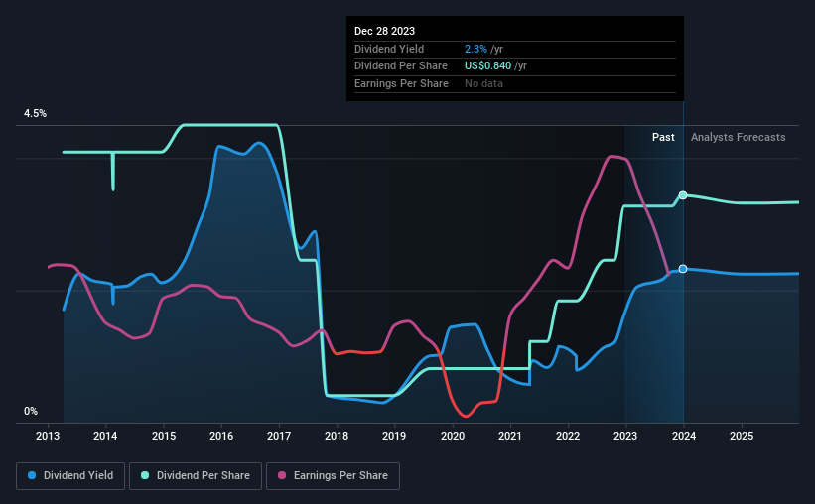The image size is (815, 504).
Task: Toggle the Dividend Per Share legend button
Action: 196,476
